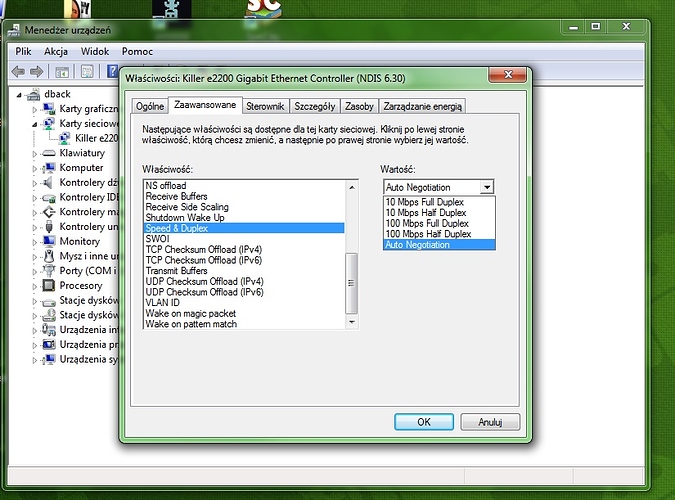
Task: Click the Porty (COM) ports icon
Action: (49, 270)
